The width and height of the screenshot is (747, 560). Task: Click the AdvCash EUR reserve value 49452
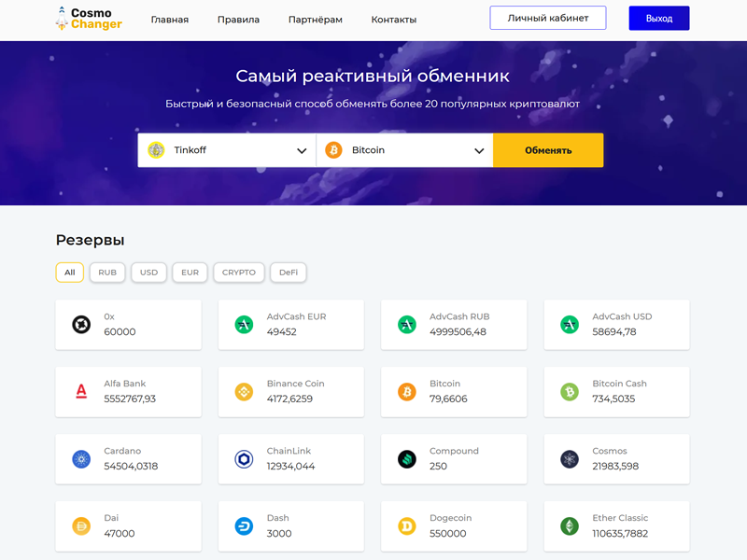[x=282, y=332]
